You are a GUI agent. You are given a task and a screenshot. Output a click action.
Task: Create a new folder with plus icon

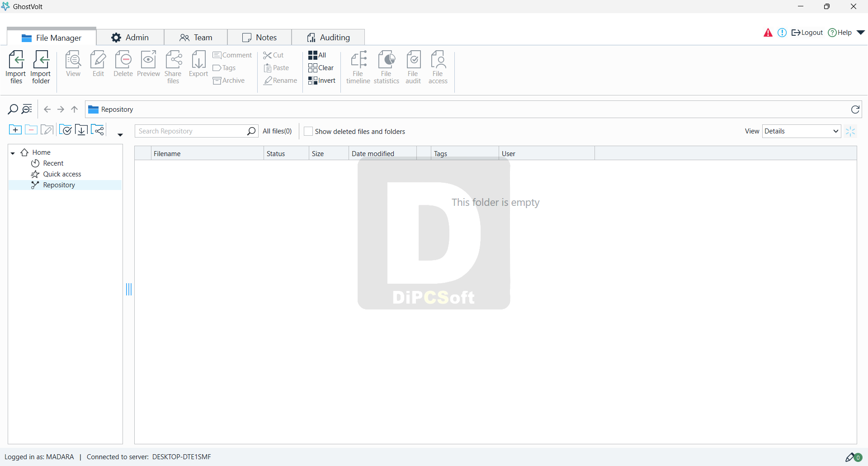15,130
